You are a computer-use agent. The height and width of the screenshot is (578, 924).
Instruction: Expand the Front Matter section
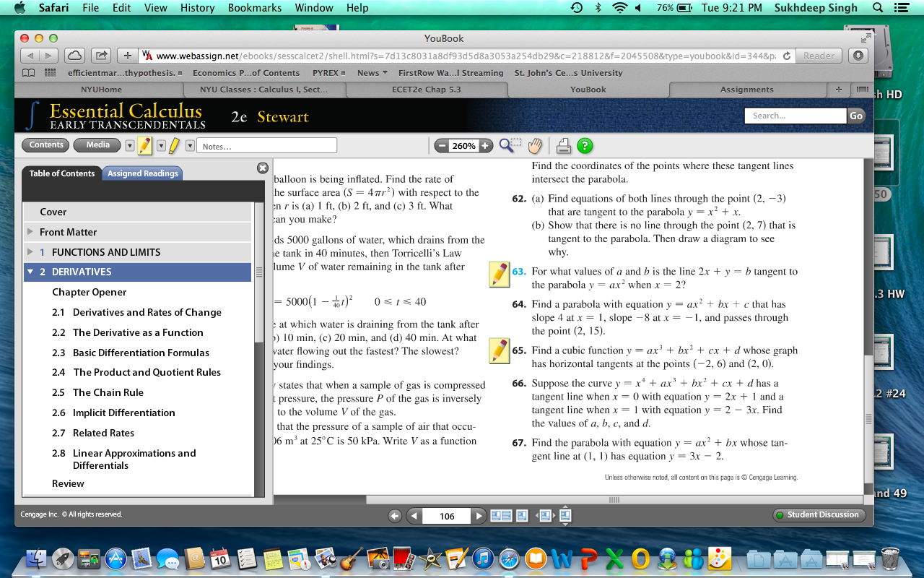[x=30, y=232]
